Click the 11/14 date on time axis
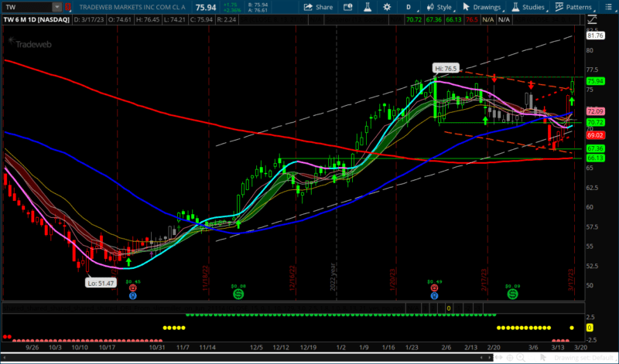 click(207, 348)
